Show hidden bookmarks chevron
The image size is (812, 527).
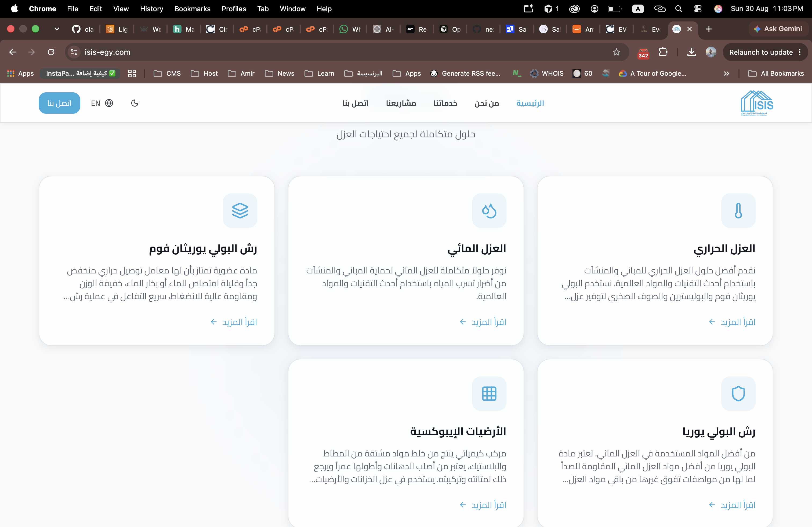tap(726, 73)
